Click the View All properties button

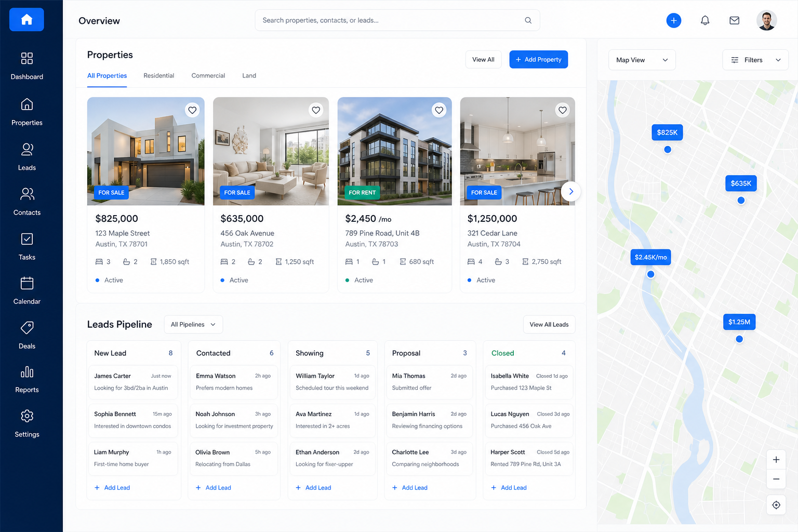pos(483,60)
